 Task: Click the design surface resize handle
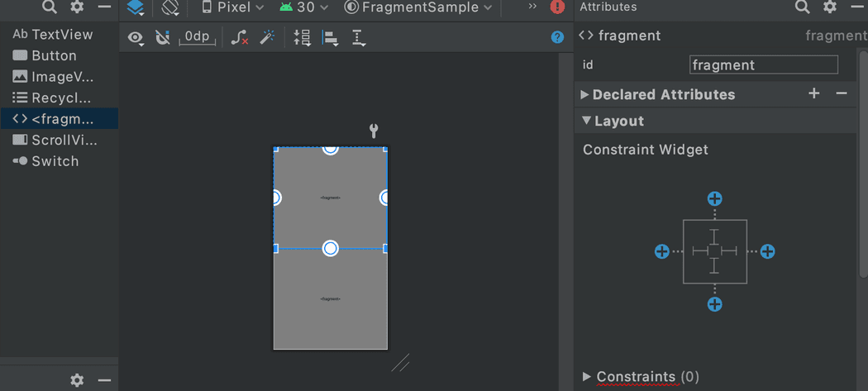(x=401, y=363)
